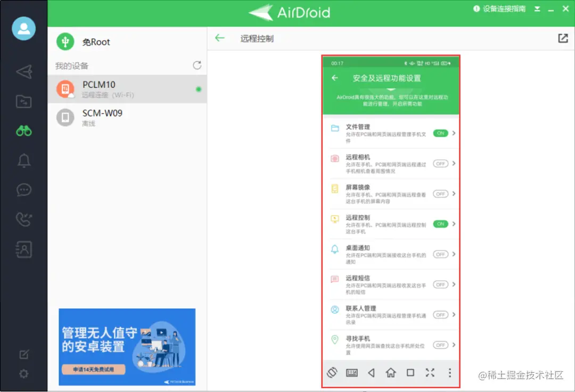Select the remote control binoculars icon
The height and width of the screenshot is (392, 575).
pos(24,131)
